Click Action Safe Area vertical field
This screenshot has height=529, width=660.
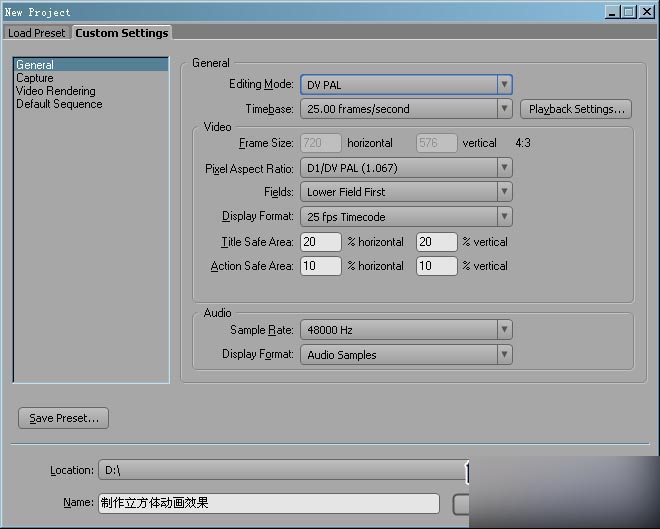pos(436,266)
